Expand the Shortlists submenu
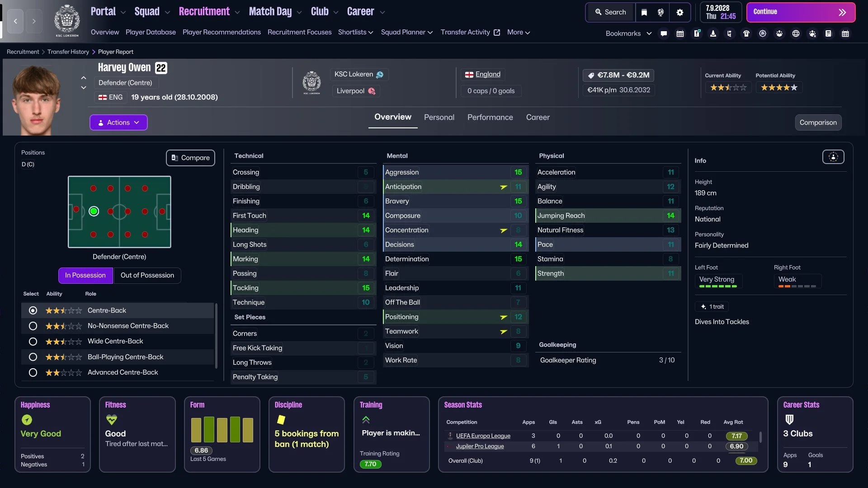This screenshot has height=488, width=868. click(355, 32)
